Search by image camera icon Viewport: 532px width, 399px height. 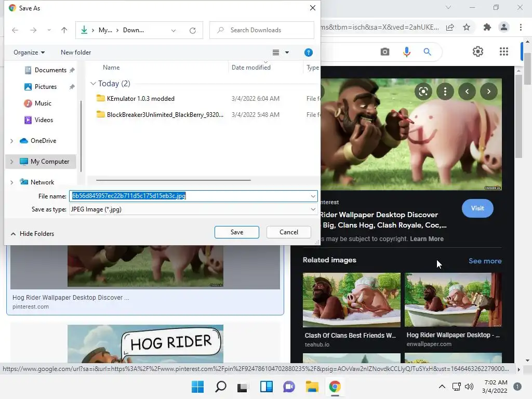coord(385,52)
